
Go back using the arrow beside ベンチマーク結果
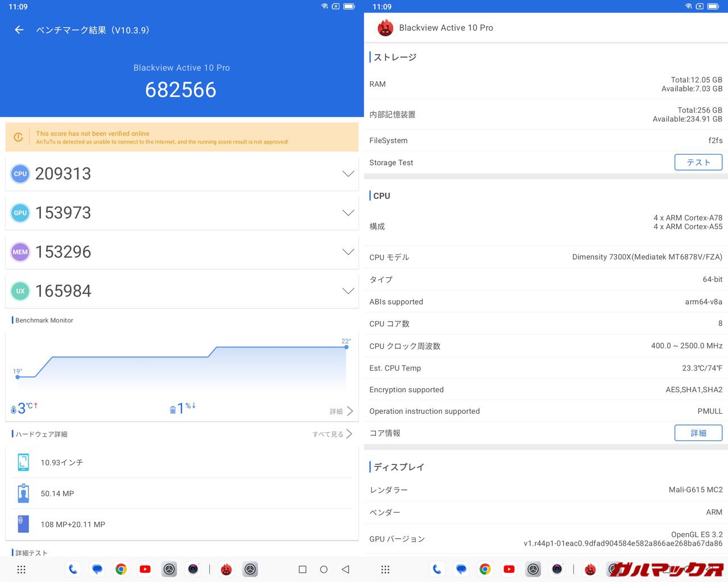[x=19, y=30]
